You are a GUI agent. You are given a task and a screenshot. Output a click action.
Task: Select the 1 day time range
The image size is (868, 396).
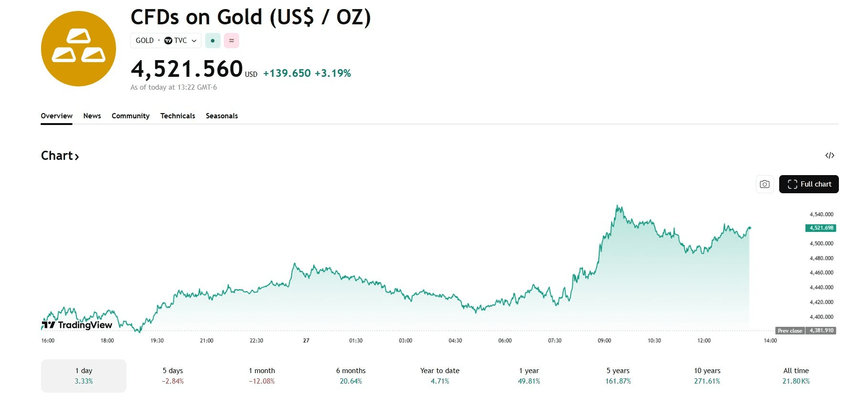point(84,375)
